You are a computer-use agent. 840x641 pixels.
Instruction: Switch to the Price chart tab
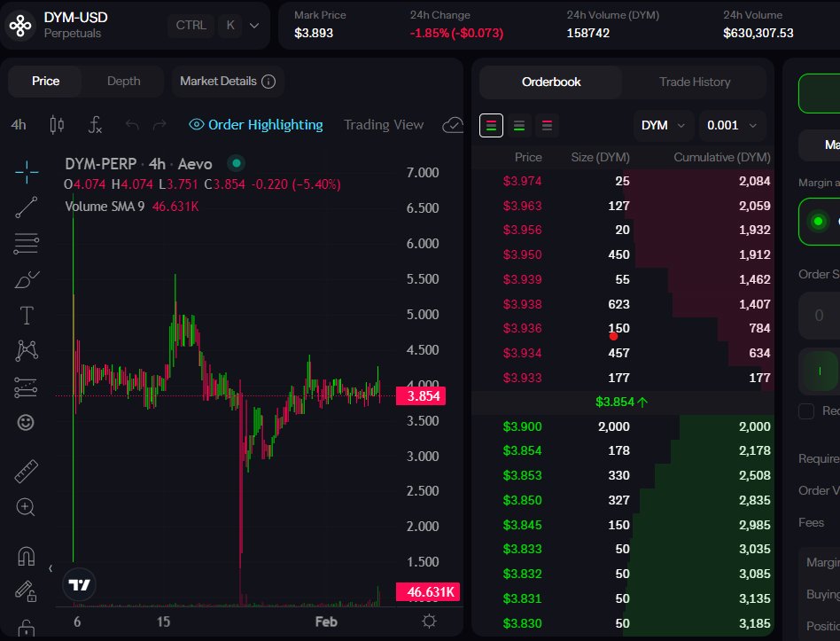45,82
